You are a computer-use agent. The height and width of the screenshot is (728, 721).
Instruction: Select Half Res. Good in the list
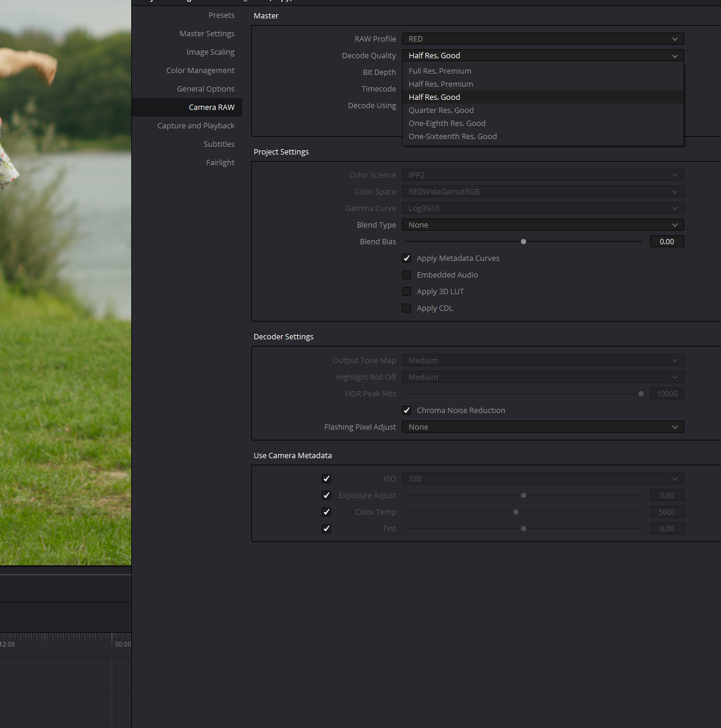pyautogui.click(x=543, y=97)
